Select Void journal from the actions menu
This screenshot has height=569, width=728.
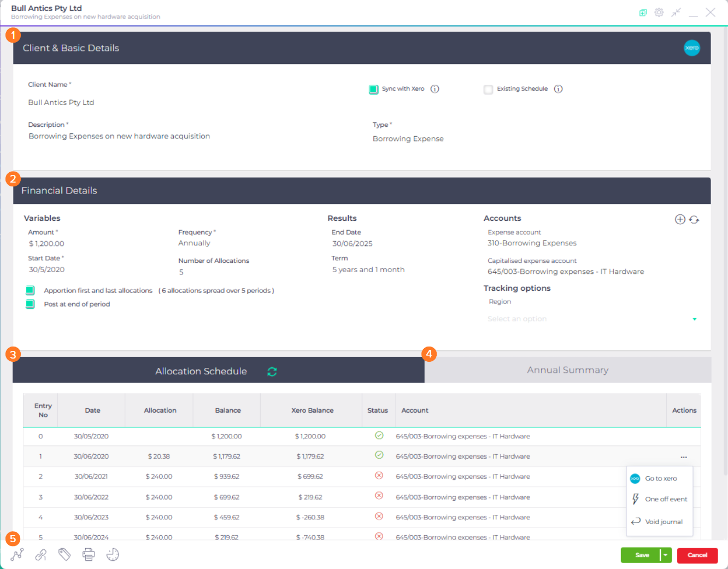664,522
